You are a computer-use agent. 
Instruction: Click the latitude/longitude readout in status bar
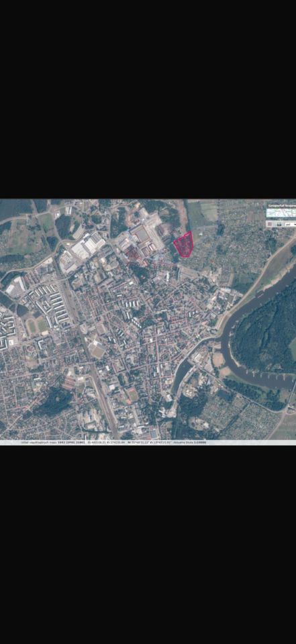pos(150,443)
